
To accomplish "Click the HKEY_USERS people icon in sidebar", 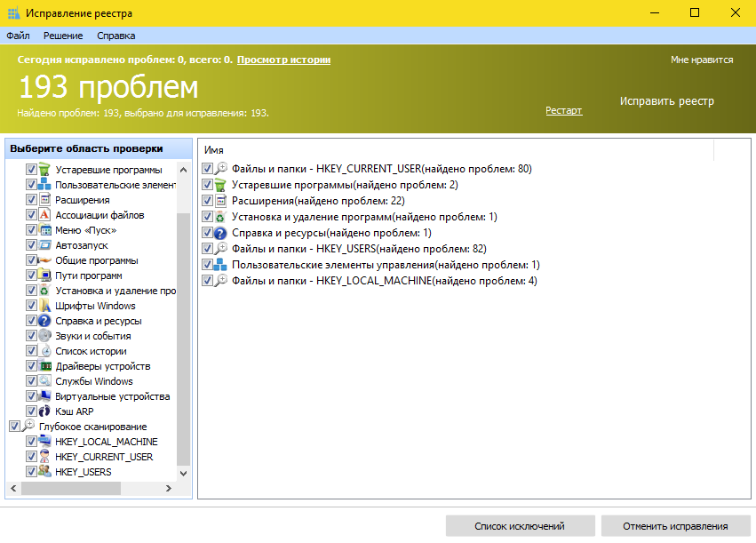I will point(44,471).
